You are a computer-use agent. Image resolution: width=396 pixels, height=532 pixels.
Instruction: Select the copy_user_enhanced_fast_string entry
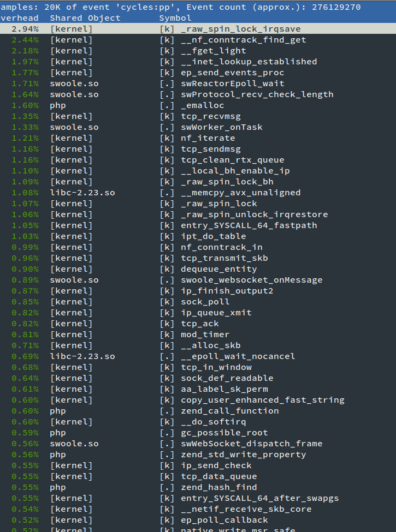pos(262,400)
